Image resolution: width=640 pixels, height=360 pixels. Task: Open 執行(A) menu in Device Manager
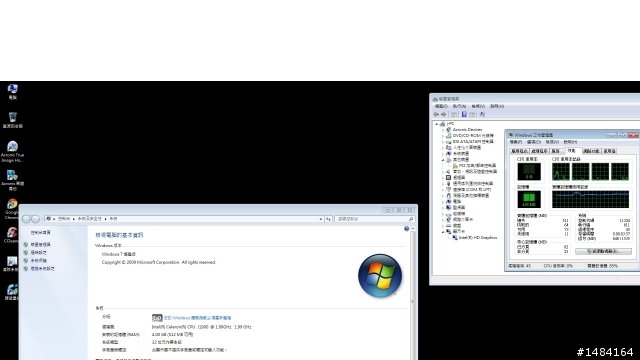pyautogui.click(x=459, y=106)
